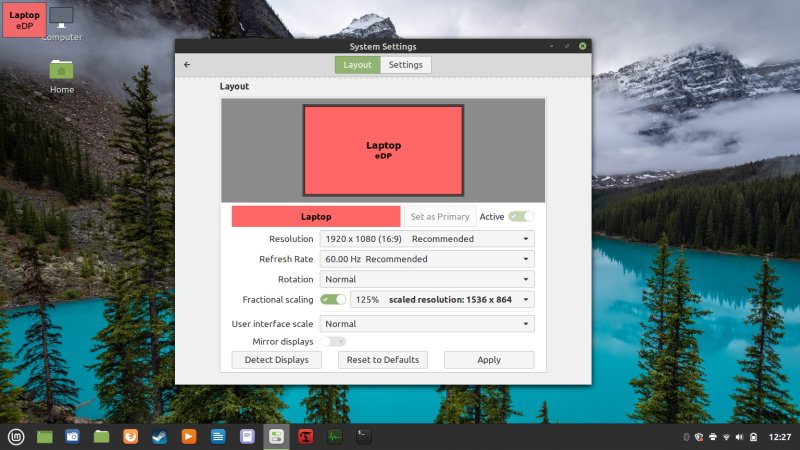The image size is (800, 450).
Task: Click the battery power tray icon
Action: coord(754,437)
